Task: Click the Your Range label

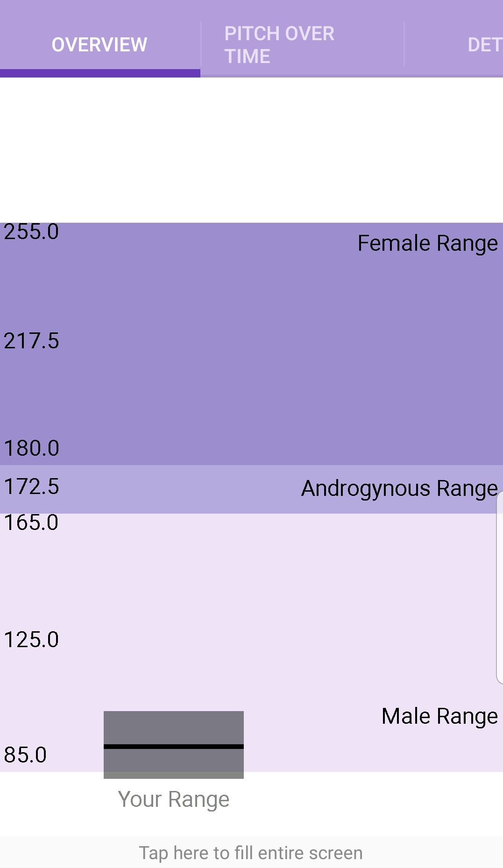Action: click(173, 798)
